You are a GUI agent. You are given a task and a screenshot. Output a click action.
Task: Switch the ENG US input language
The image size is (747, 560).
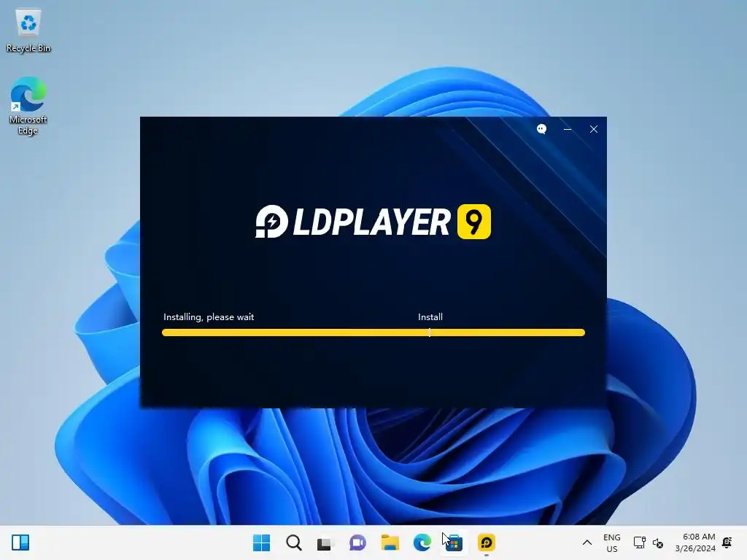pyautogui.click(x=612, y=542)
